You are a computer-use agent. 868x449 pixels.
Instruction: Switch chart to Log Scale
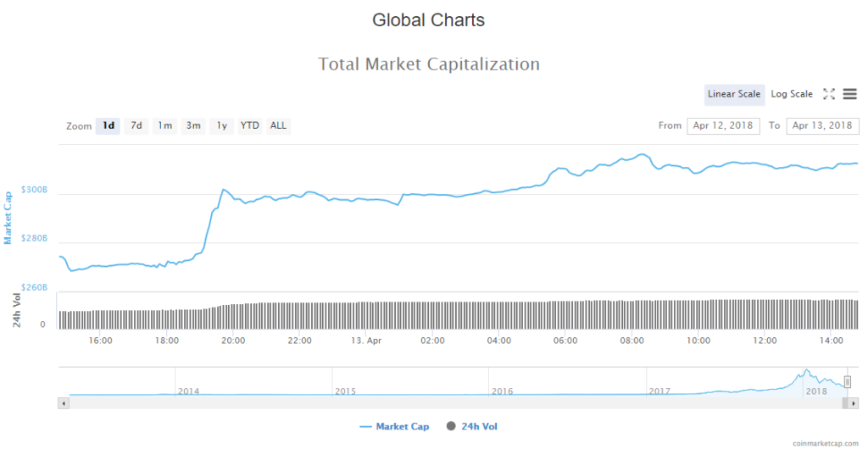click(x=792, y=94)
